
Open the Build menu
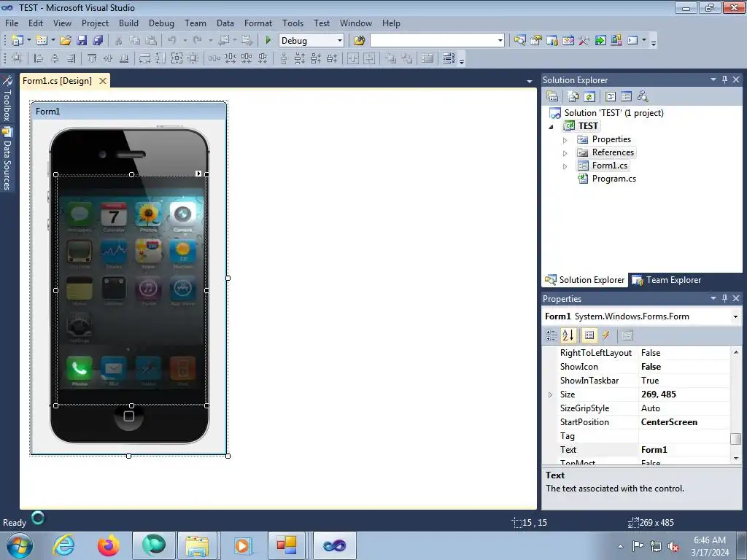pos(128,23)
